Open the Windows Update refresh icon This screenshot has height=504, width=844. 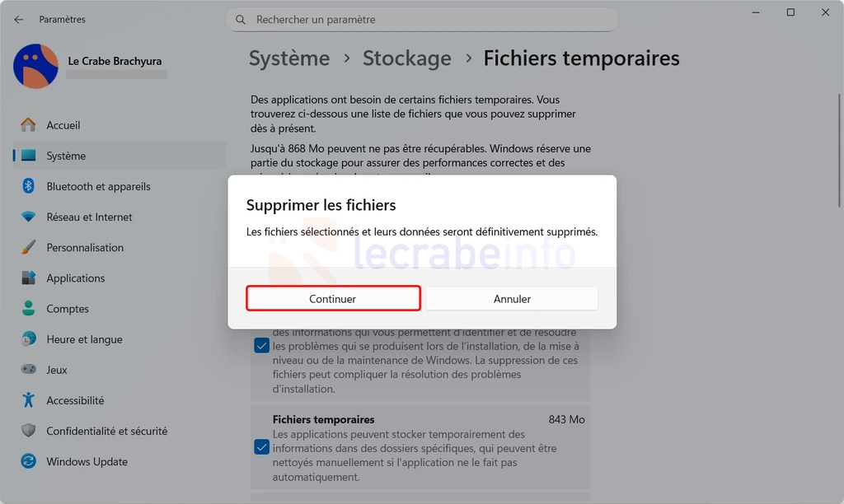tap(28, 461)
